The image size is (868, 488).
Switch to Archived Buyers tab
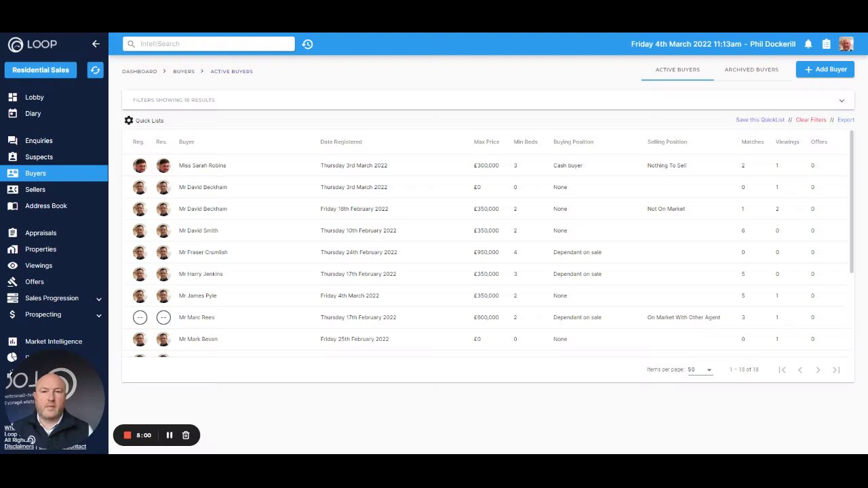[751, 70]
